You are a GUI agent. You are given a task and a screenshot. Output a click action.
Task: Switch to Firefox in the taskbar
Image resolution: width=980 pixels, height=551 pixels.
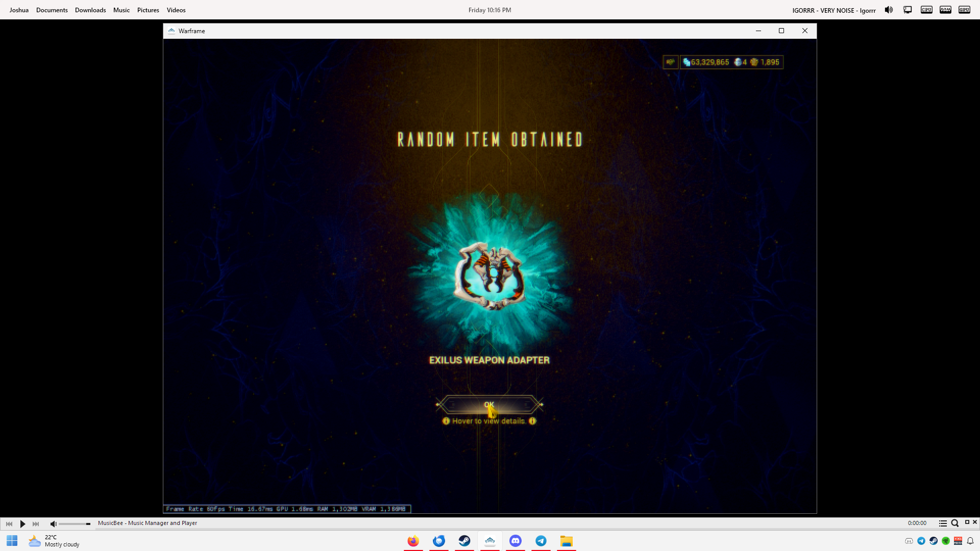[x=413, y=541]
